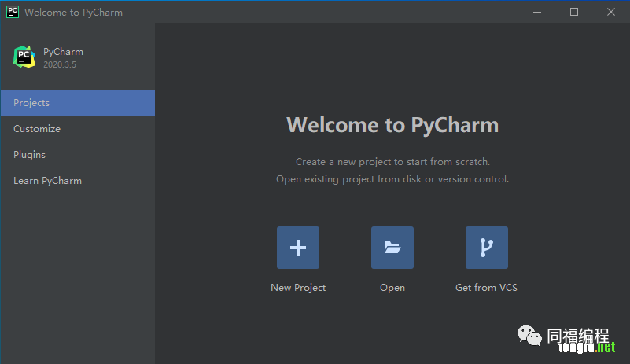Image resolution: width=630 pixels, height=364 pixels.
Task: Minimize the Welcome to PyCharm window
Action: 537,12
